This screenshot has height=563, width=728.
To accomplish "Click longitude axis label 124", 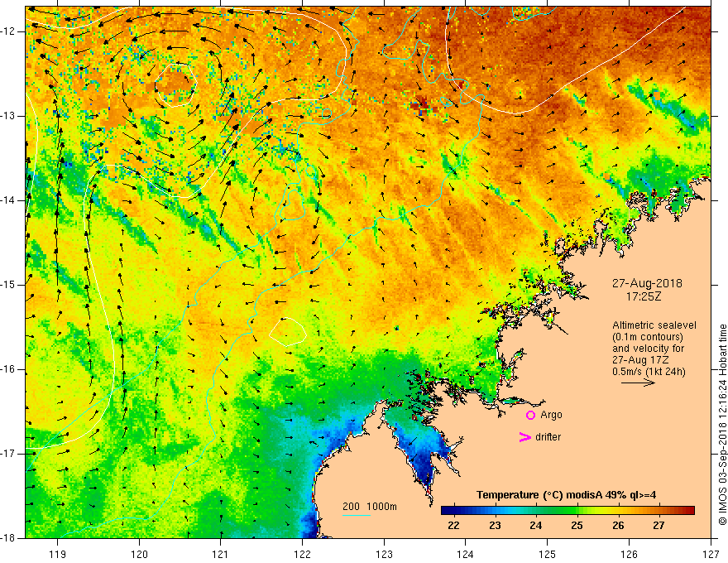I will (465, 554).
